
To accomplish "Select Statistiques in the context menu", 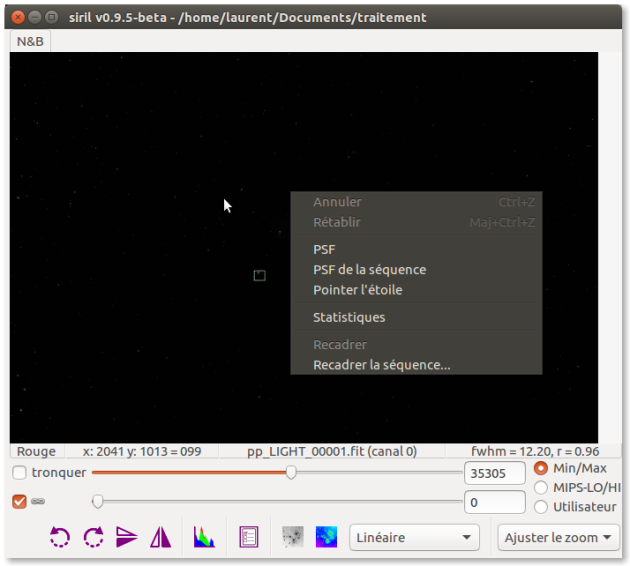I will (349, 318).
